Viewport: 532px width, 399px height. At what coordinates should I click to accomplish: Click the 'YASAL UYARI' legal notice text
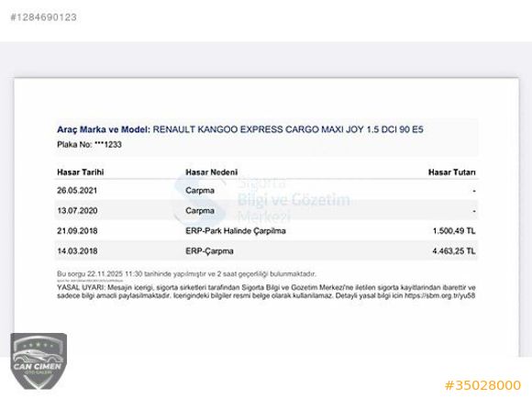[266, 292]
